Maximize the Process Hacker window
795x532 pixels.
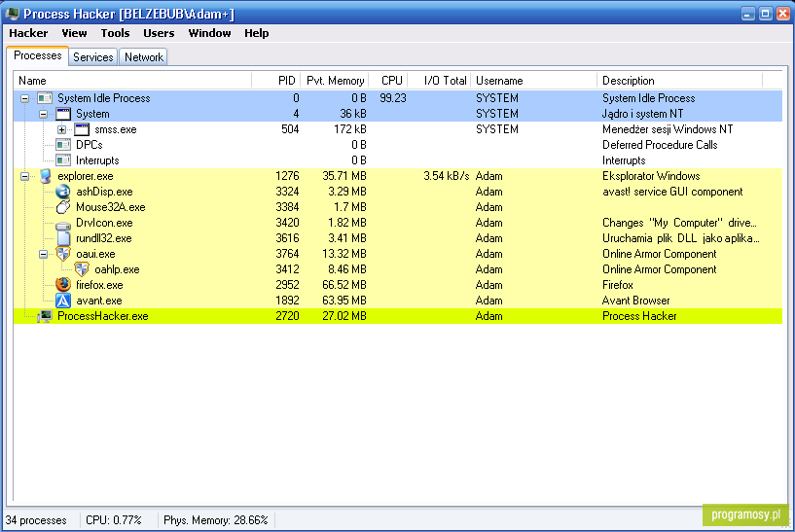coord(766,14)
